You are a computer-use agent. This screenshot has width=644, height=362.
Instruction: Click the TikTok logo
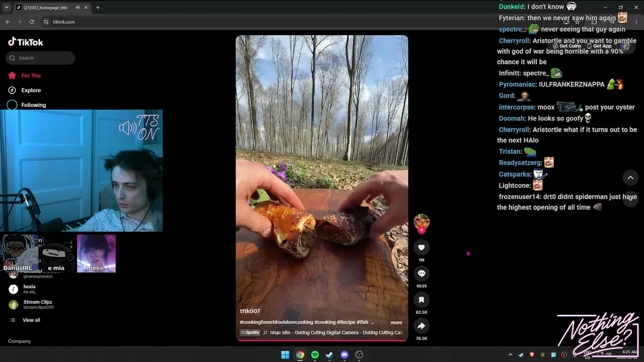pyautogui.click(x=26, y=42)
